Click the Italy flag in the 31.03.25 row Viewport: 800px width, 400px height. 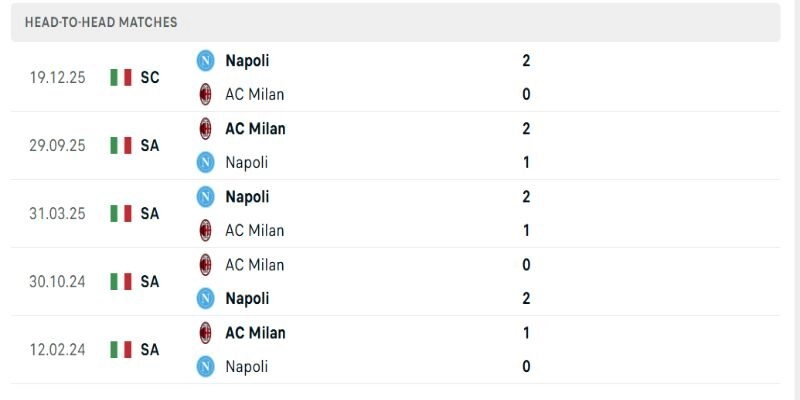click(x=121, y=213)
